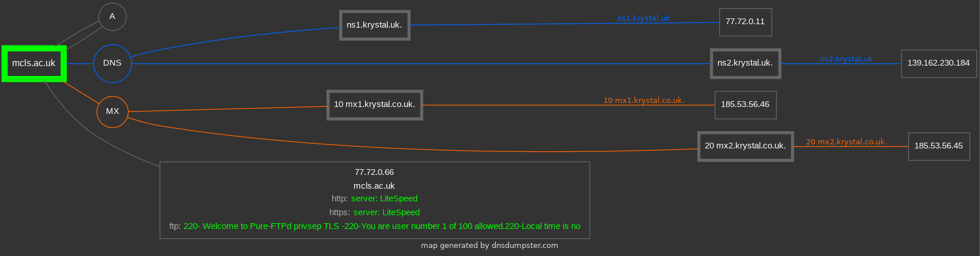Image resolution: width=980 pixels, height=256 pixels.
Task: Click the orange 20 mx2.krystal.co.uk. edge label
Action: 846,142
